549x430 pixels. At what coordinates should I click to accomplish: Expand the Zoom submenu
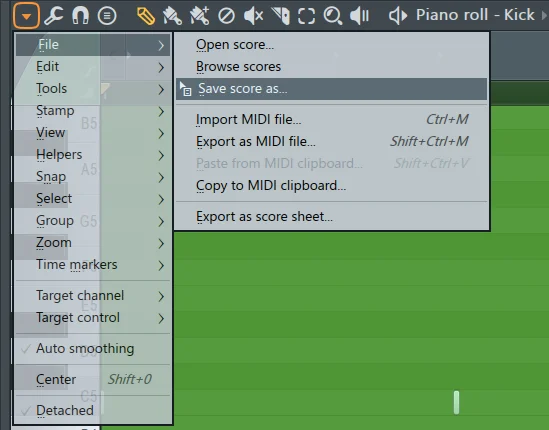pyautogui.click(x=93, y=243)
